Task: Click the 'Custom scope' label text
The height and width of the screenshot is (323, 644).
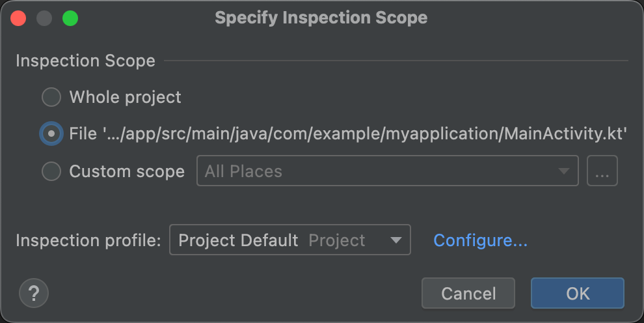Action: [127, 171]
